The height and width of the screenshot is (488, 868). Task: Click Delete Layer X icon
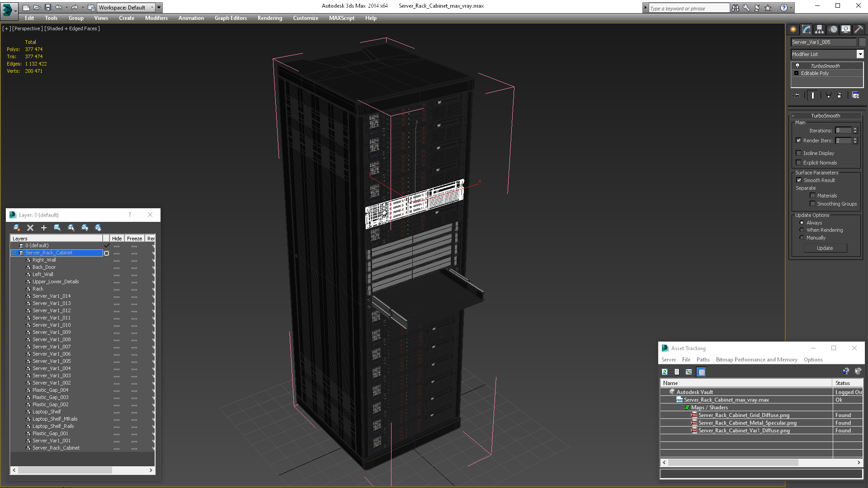click(30, 228)
